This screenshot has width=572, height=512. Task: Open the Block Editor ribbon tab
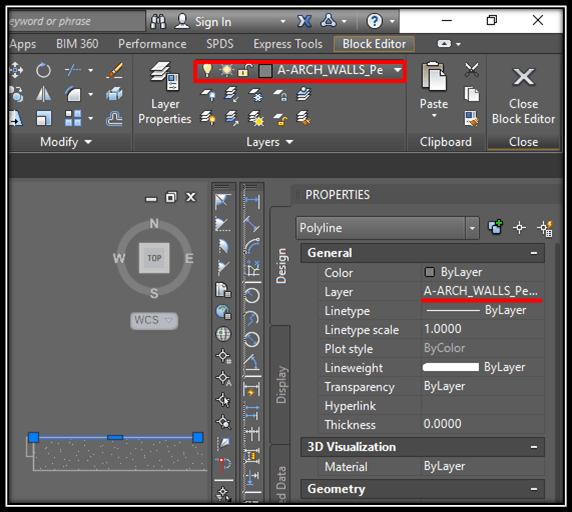coord(374,44)
